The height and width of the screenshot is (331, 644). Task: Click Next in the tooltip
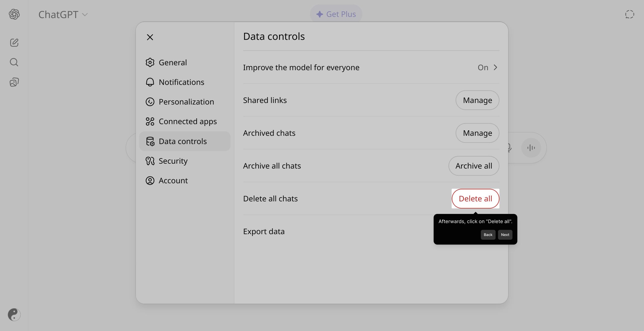(x=505, y=235)
